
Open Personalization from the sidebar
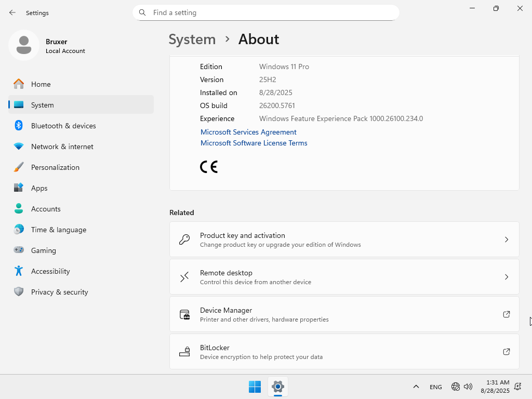[x=55, y=167]
